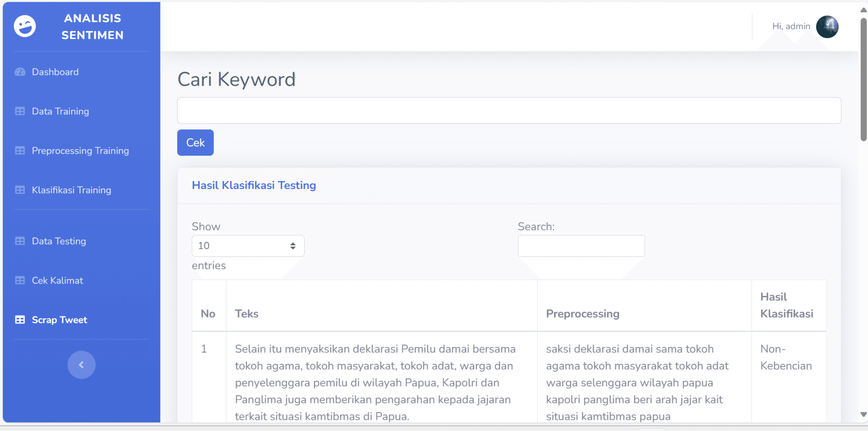The width and height of the screenshot is (868, 431).
Task: Click the Analisis Sentimen logo icon
Action: click(x=26, y=26)
